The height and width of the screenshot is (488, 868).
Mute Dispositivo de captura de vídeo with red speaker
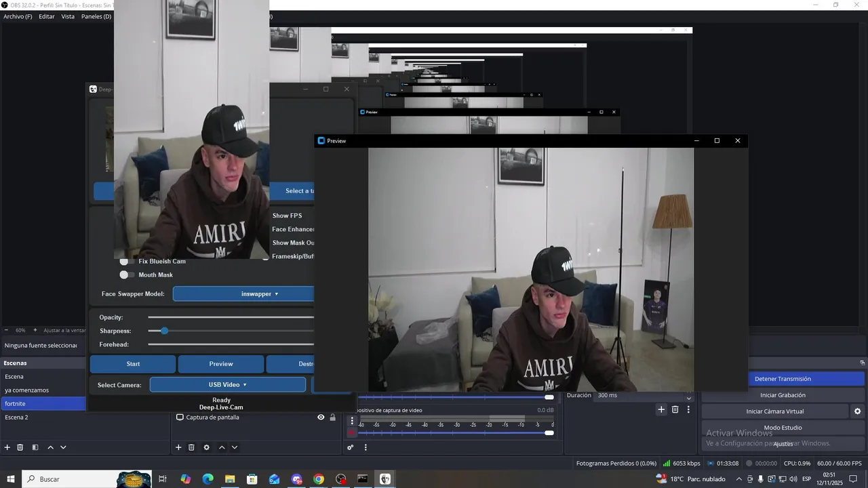[351, 433]
